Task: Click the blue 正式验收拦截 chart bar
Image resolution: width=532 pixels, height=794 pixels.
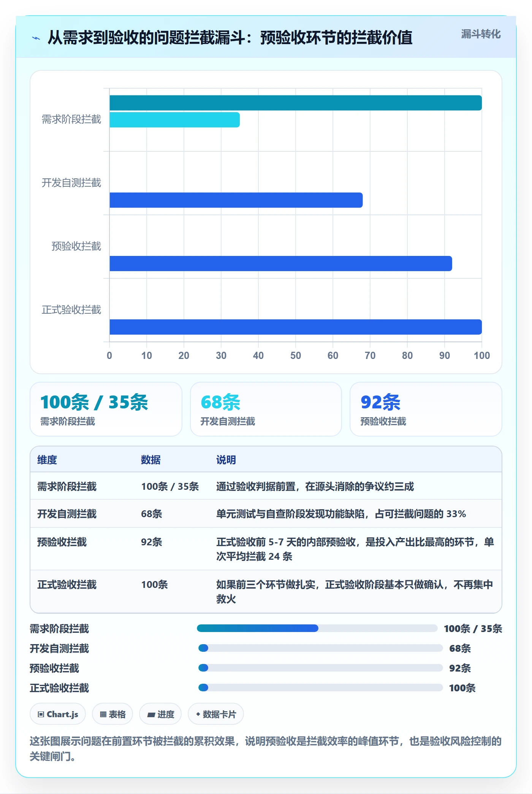Action: pyautogui.click(x=296, y=327)
